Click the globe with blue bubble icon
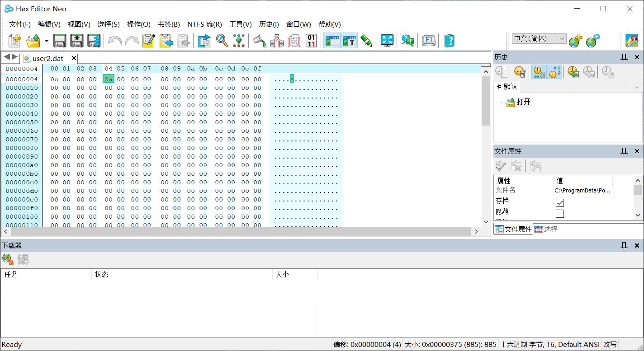The height and width of the screenshot is (351, 644). (x=592, y=41)
